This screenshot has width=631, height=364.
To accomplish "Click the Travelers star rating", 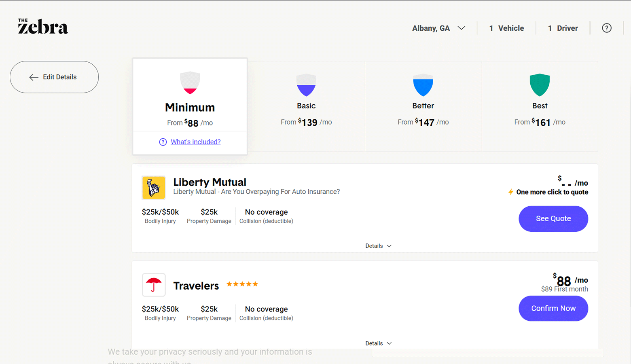I will pos(242,284).
